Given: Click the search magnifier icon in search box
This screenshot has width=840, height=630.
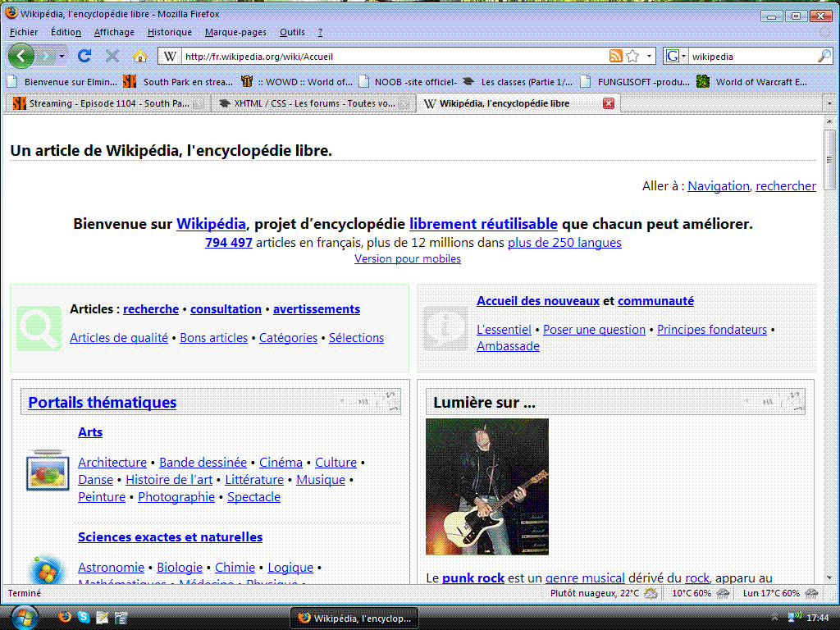Looking at the screenshot, I should click(x=824, y=56).
